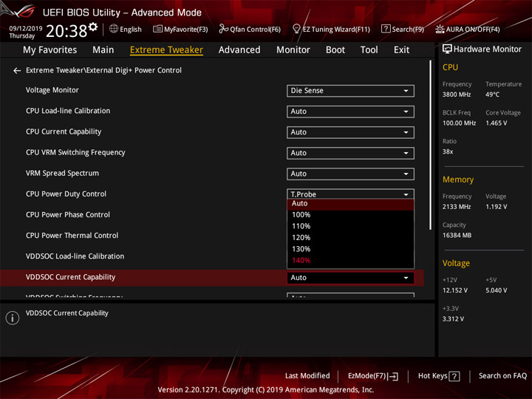Click the Search question-mark icon
The width and height of the screenshot is (532, 399).
coord(386,29)
